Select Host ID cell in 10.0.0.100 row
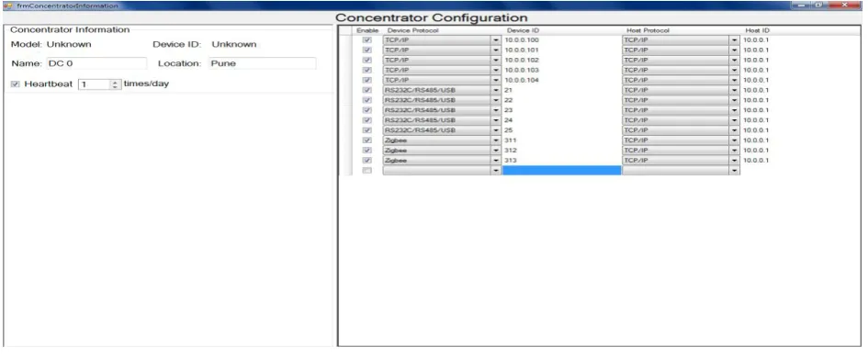 click(800, 40)
